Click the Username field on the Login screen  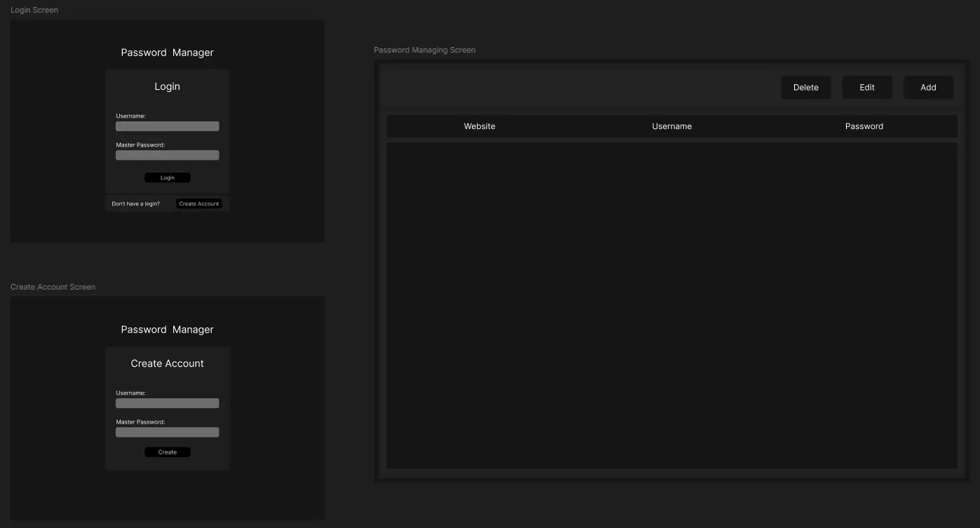(167, 126)
